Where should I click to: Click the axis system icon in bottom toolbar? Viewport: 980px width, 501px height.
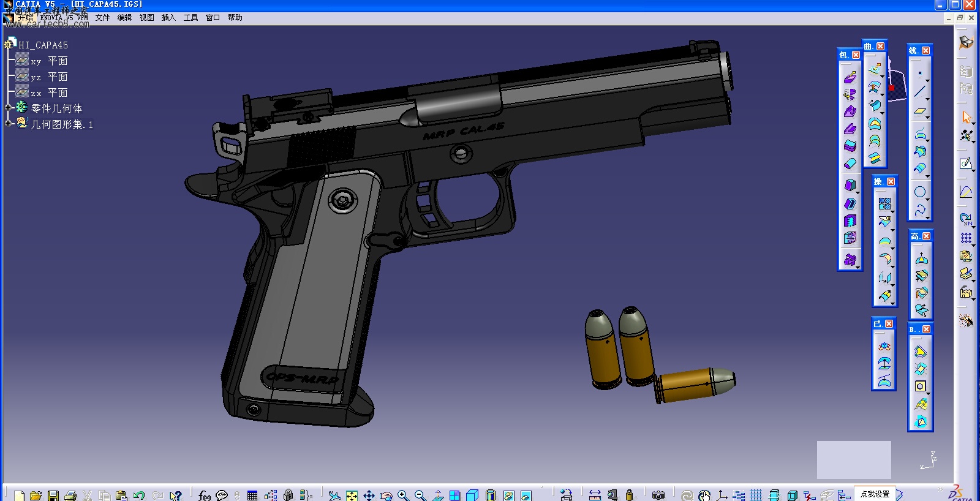tap(722, 495)
